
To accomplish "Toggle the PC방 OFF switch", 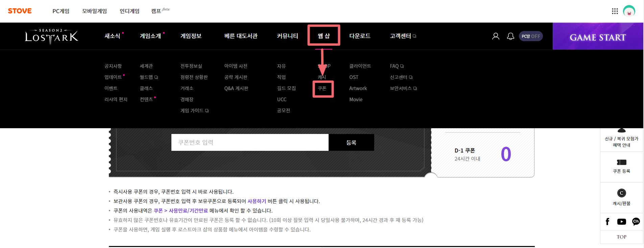I will (x=531, y=36).
